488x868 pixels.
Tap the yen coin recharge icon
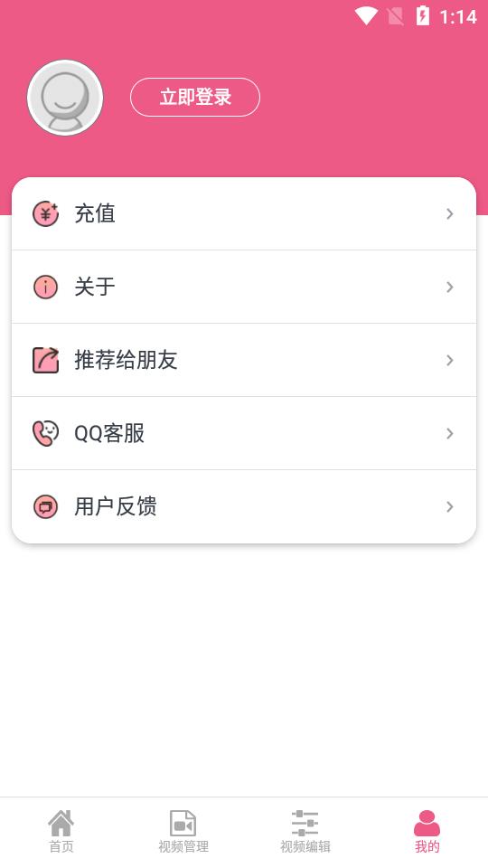45,213
